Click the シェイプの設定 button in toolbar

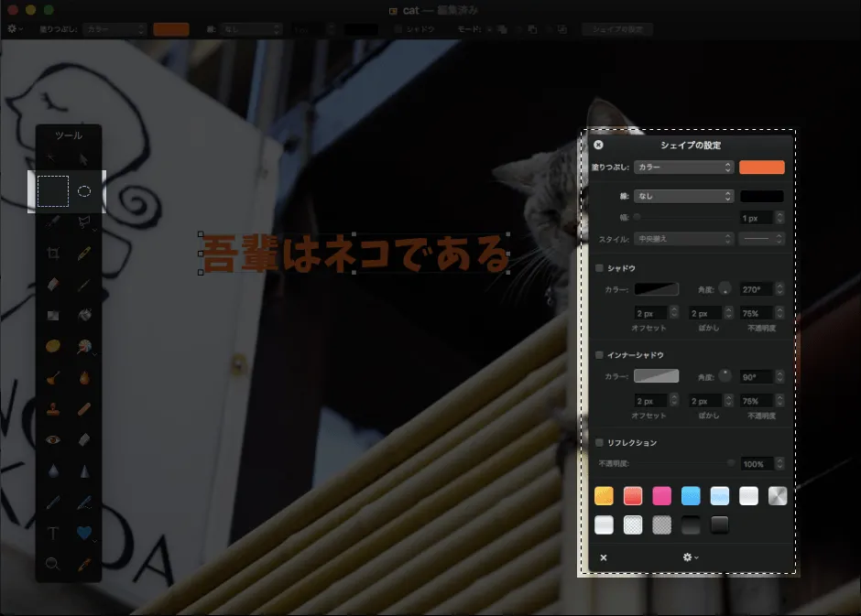pyautogui.click(x=617, y=28)
